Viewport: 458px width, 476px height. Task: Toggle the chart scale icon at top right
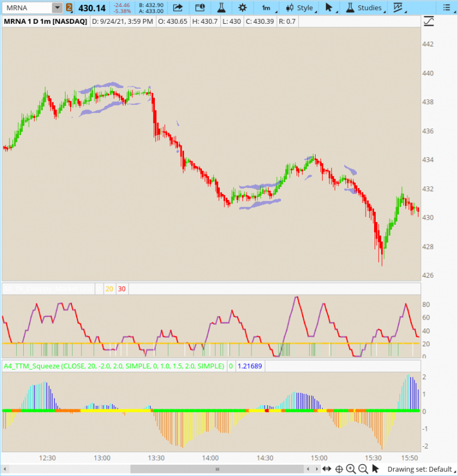pos(428,21)
